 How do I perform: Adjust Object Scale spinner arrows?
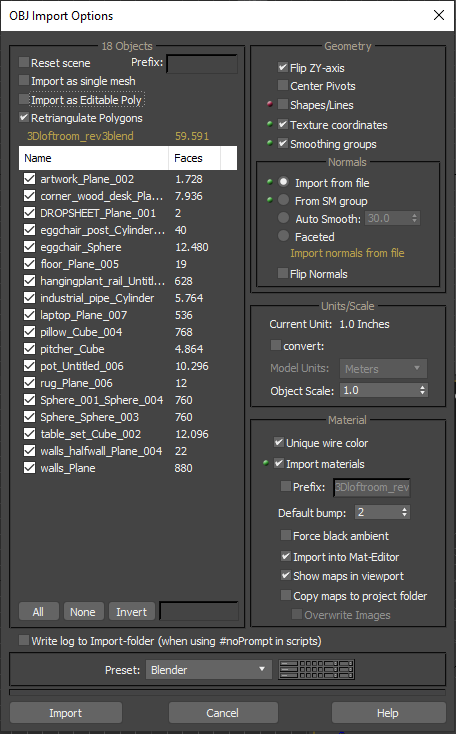pyautogui.click(x=423, y=390)
